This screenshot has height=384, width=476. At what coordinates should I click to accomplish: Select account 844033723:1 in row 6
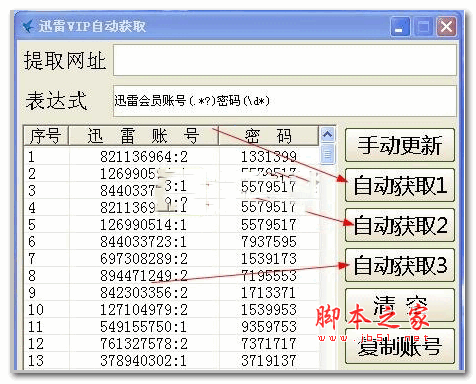point(143,242)
